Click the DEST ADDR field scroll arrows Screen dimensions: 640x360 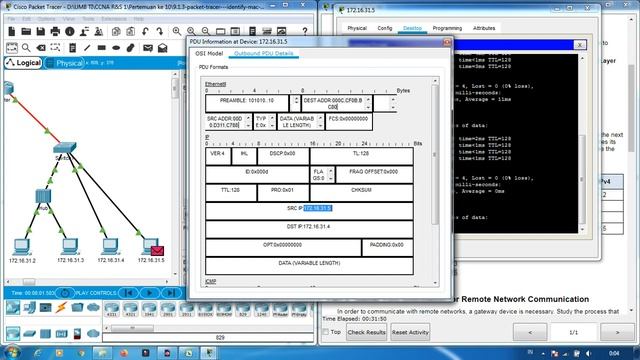[368, 103]
